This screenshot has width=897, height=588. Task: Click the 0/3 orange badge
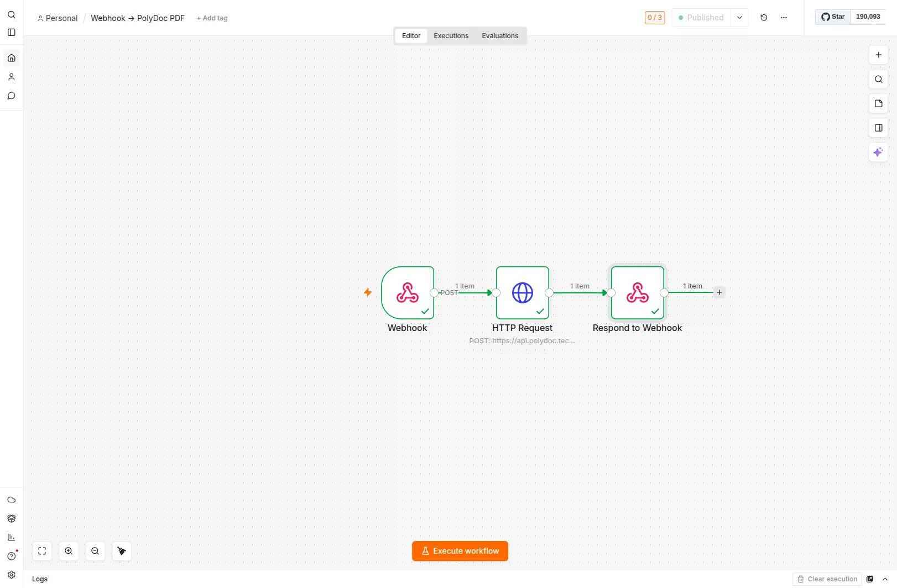[x=655, y=18]
